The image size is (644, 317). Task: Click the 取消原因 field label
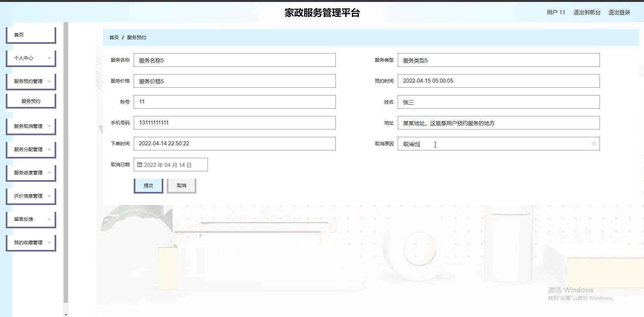click(x=384, y=144)
